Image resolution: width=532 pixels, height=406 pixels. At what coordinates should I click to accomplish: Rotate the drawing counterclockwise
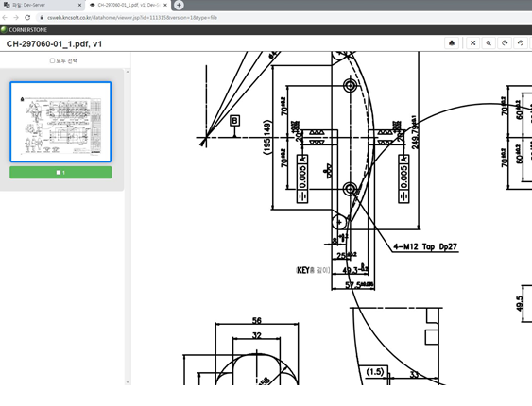(x=521, y=43)
